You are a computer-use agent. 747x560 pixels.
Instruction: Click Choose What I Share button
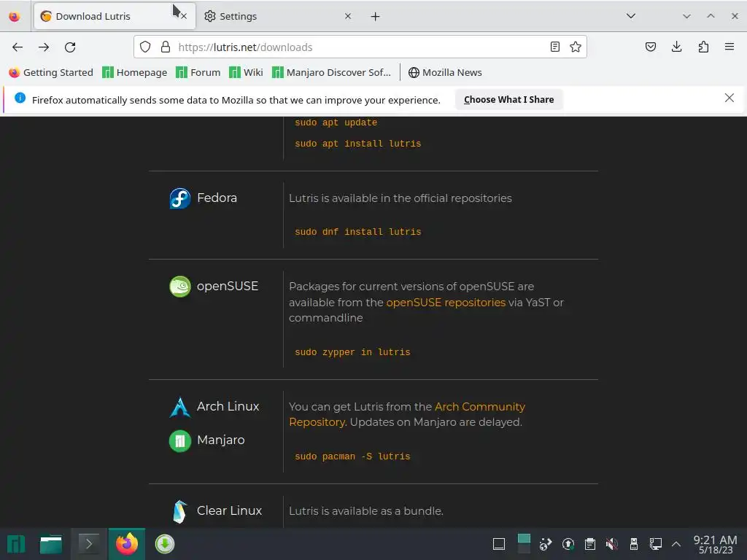click(x=508, y=99)
